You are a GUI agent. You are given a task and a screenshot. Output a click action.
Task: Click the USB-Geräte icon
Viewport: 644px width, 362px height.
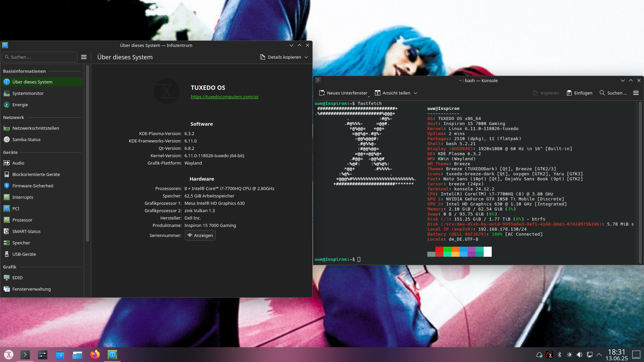[7, 254]
